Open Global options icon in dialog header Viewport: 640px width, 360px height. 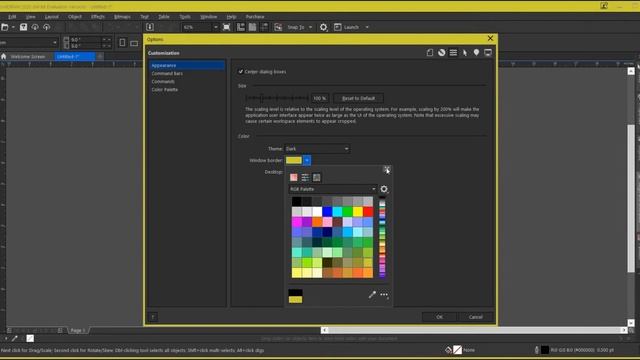(442, 53)
